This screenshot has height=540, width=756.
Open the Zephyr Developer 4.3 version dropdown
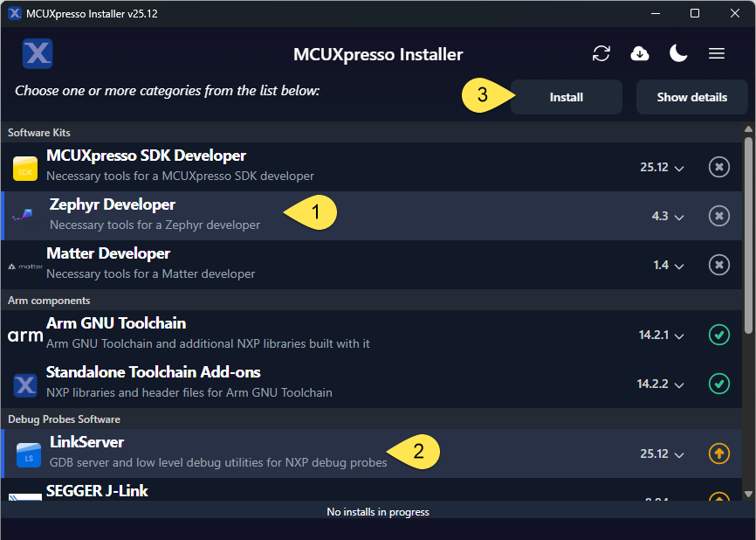pyautogui.click(x=667, y=216)
